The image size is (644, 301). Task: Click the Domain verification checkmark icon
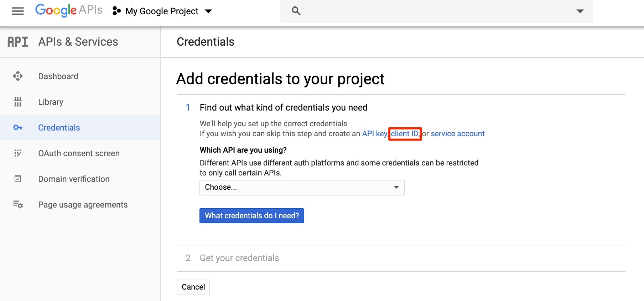coord(18,179)
